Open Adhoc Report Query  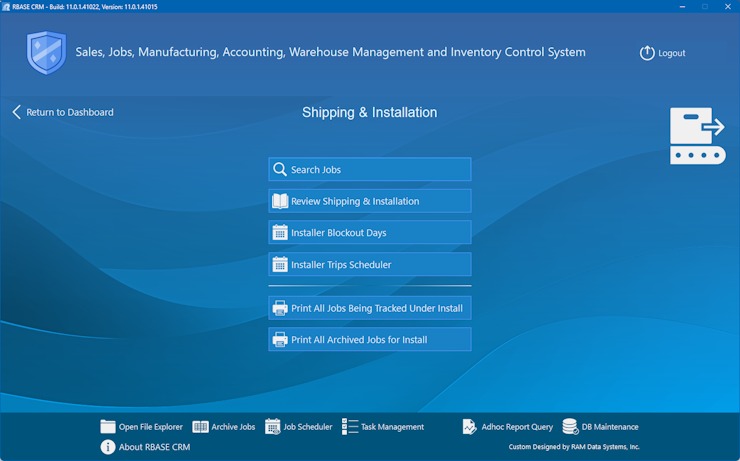tap(517, 427)
